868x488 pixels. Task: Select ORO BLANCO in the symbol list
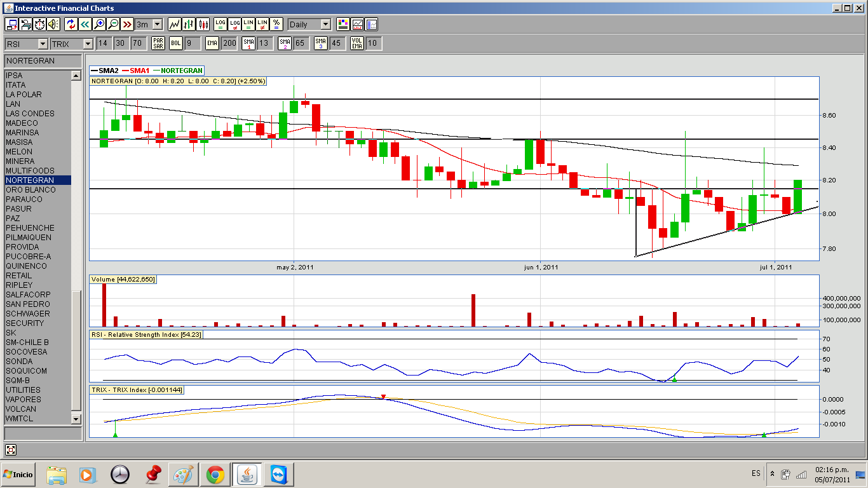click(31, 190)
